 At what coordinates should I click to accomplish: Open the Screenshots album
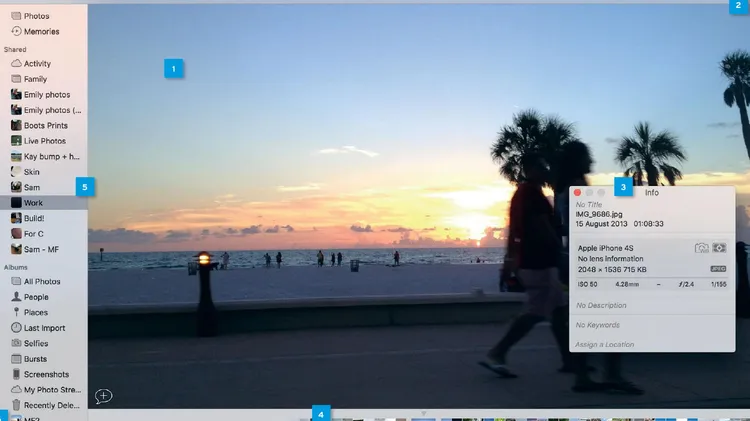[46, 375]
